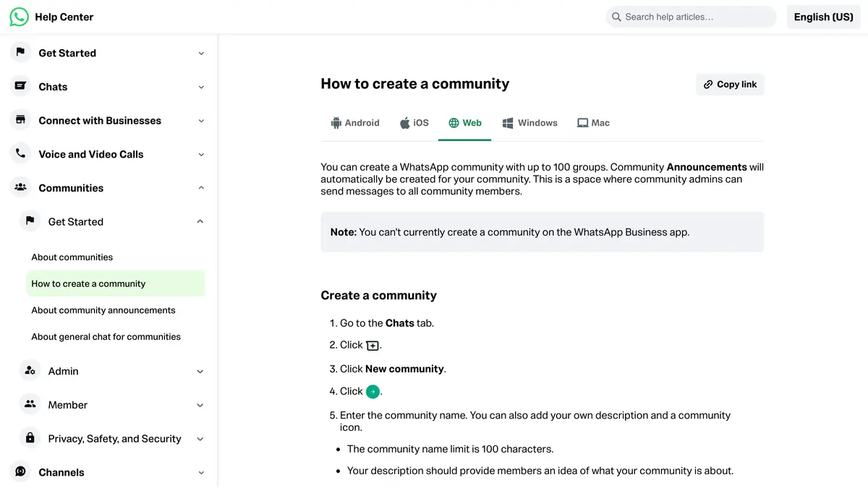Open How to create a community article
The width and height of the screenshot is (868, 488).
(x=115, y=283)
